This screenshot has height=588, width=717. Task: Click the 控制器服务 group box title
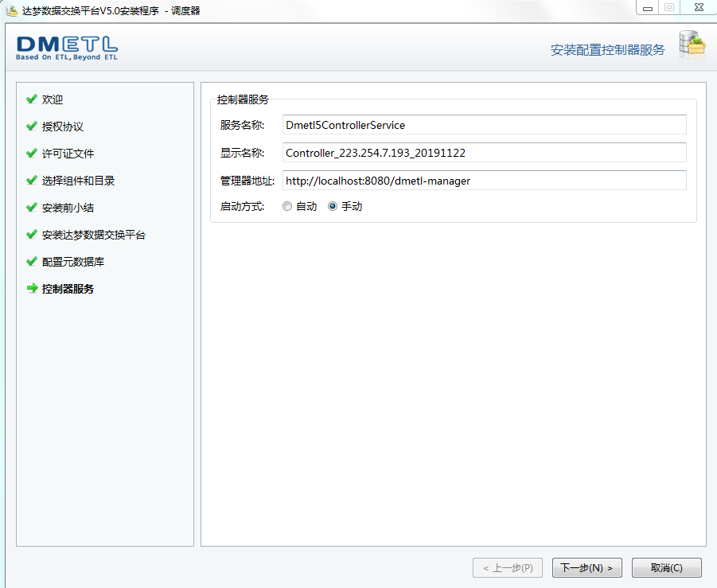pos(243,99)
